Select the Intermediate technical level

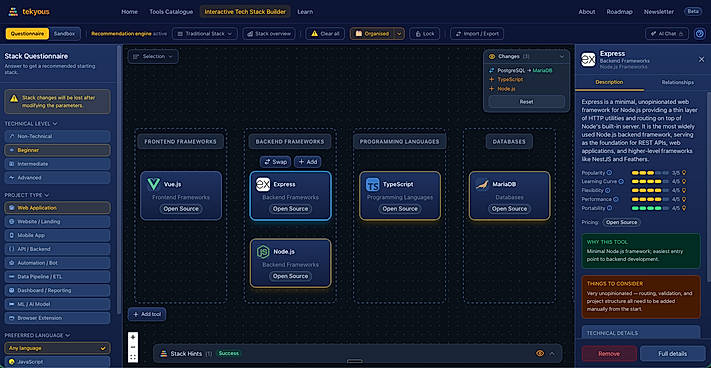[x=57, y=164]
